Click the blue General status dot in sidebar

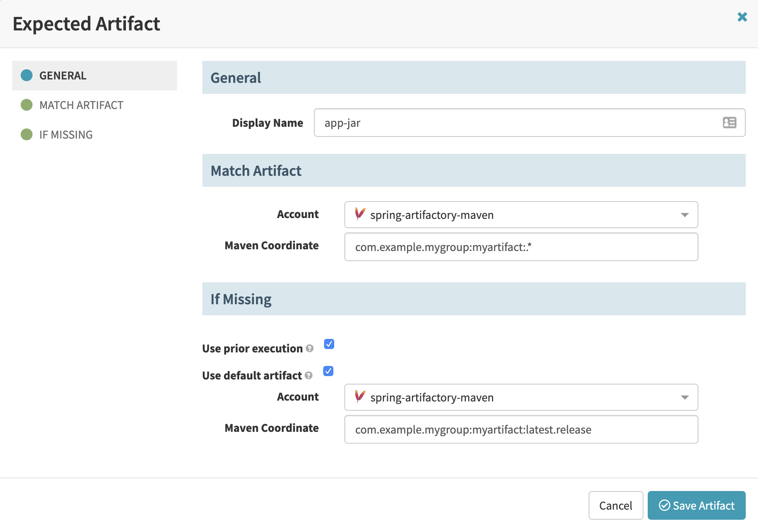27,75
